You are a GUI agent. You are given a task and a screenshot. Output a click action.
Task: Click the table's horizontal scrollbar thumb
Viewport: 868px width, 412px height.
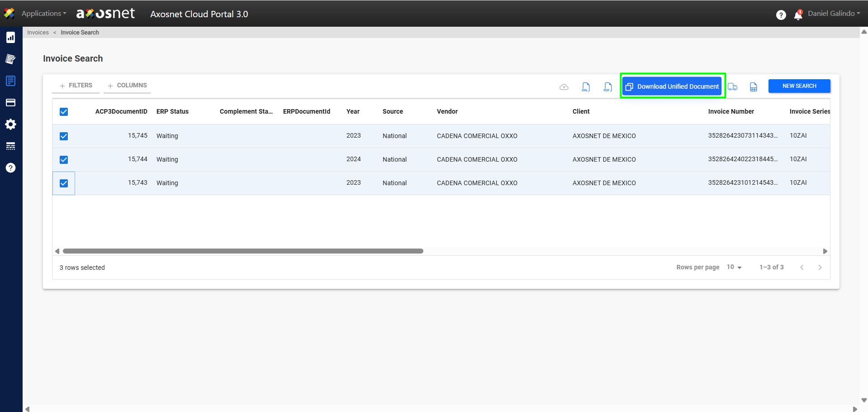pyautogui.click(x=243, y=251)
